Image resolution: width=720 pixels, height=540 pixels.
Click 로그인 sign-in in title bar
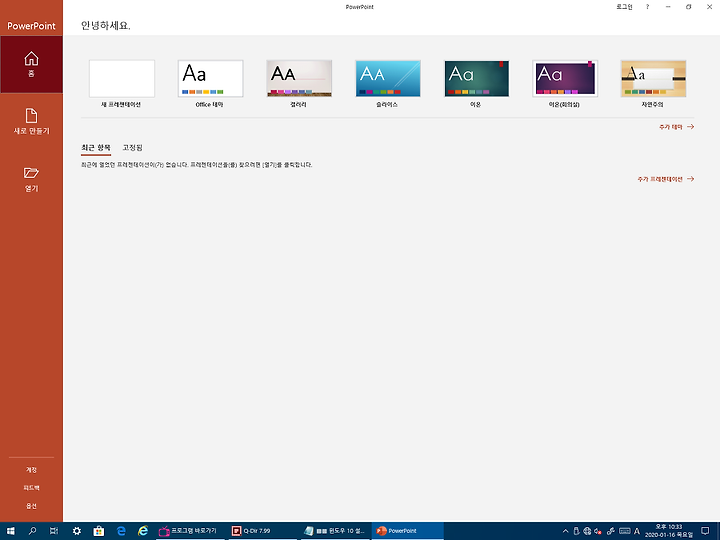(624, 7)
